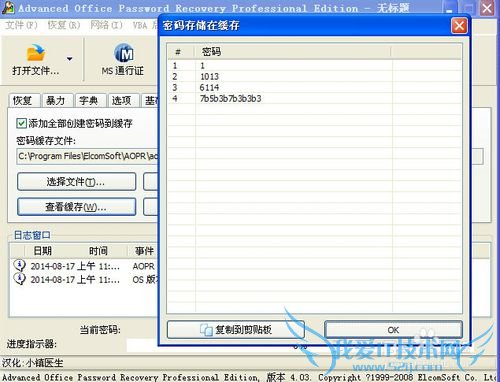Click the MS 通行证 label
The image size is (500, 382).
tap(123, 71)
